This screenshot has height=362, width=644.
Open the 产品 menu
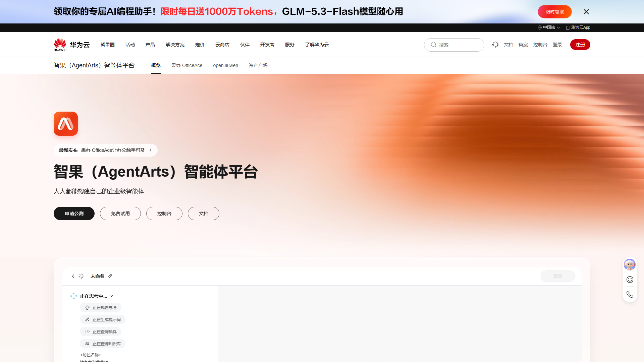(150, 45)
